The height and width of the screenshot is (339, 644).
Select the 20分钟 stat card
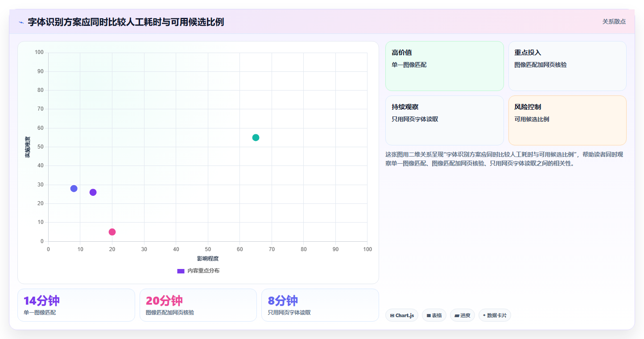pyautogui.click(x=198, y=305)
